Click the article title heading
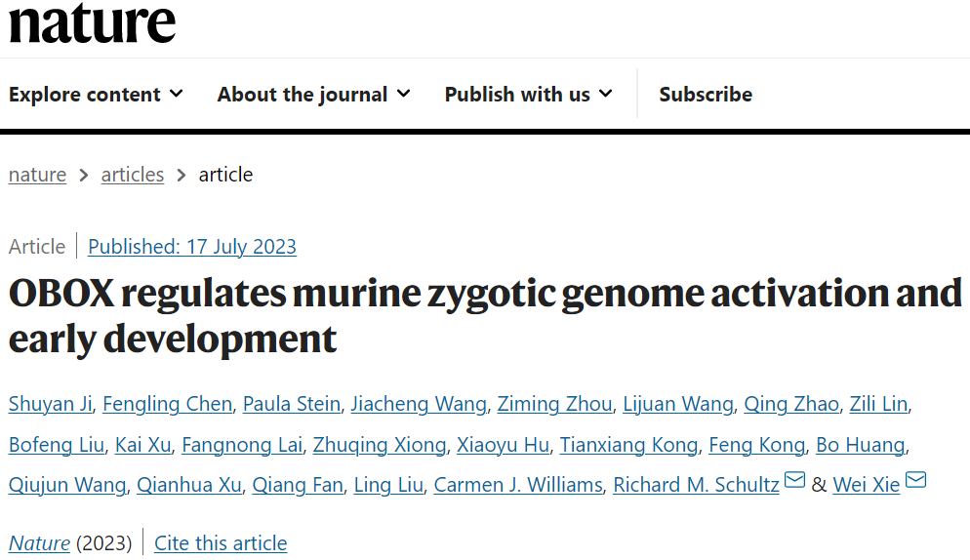 (485, 315)
